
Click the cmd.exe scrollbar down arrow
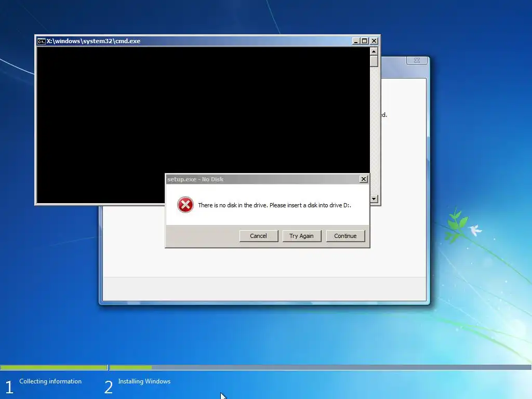click(x=374, y=199)
